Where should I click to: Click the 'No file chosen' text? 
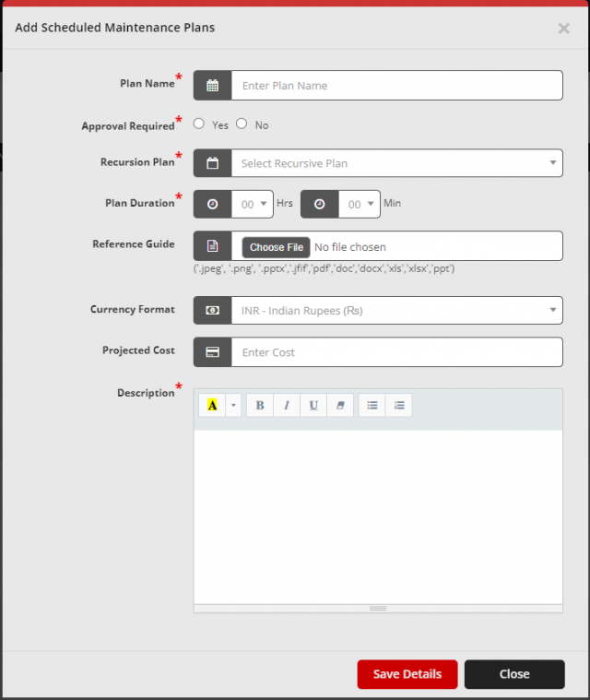click(350, 247)
